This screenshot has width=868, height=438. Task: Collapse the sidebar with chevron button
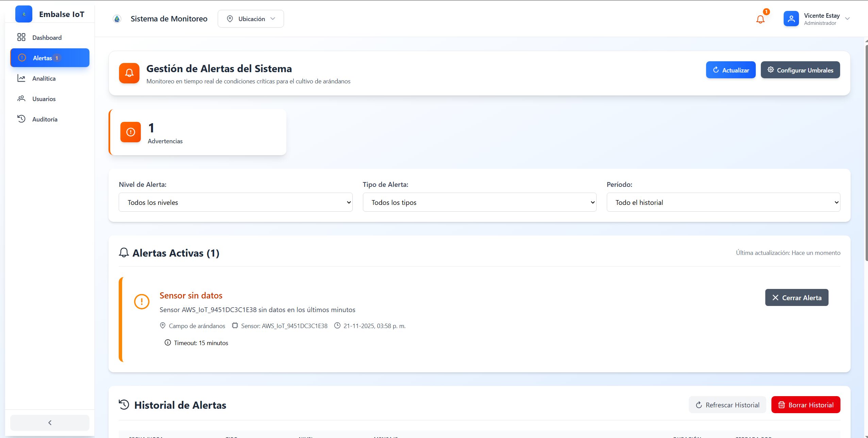tap(50, 423)
